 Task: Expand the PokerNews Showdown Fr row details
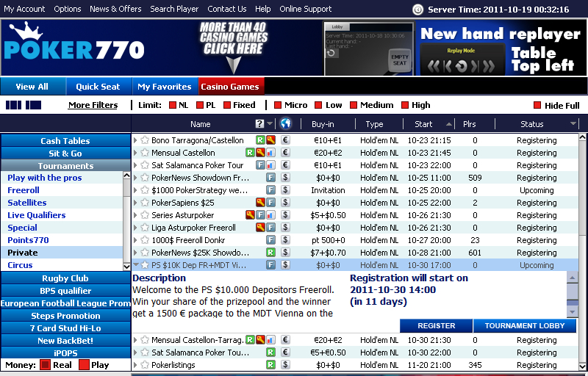click(135, 178)
